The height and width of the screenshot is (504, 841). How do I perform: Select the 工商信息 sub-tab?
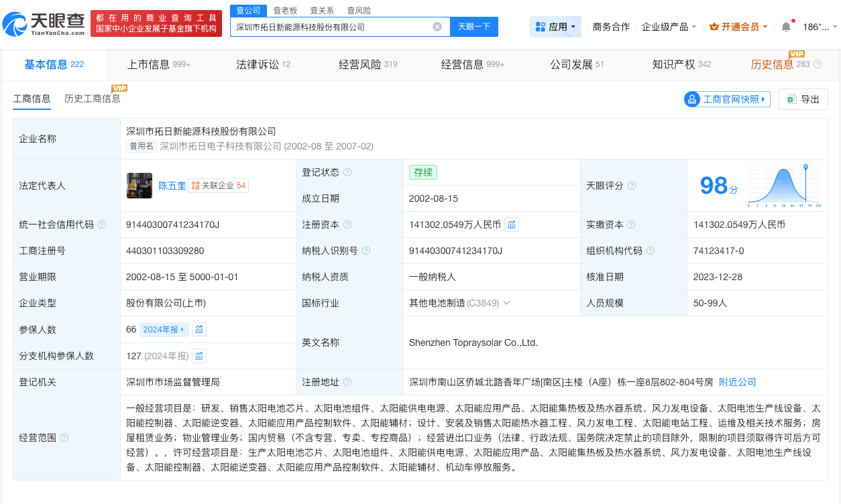(x=32, y=99)
